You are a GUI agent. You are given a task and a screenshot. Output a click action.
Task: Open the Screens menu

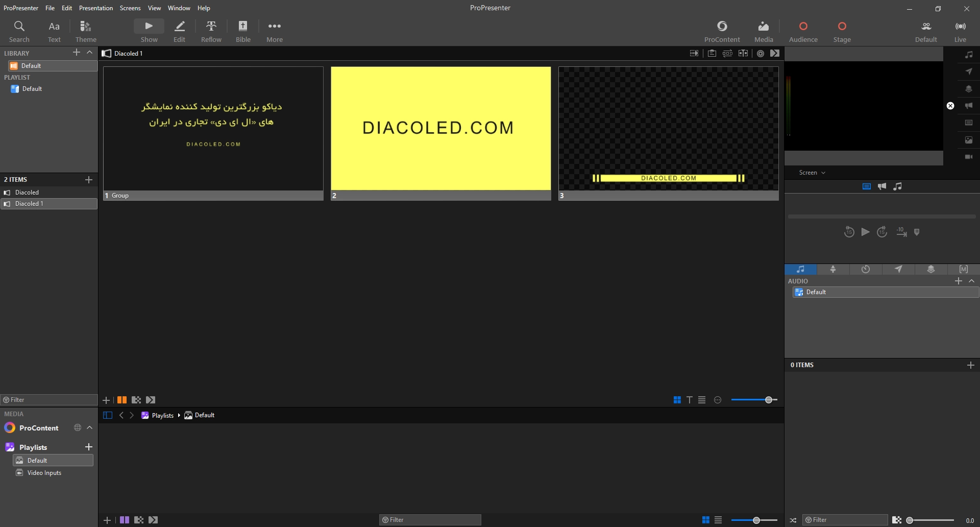click(x=130, y=8)
